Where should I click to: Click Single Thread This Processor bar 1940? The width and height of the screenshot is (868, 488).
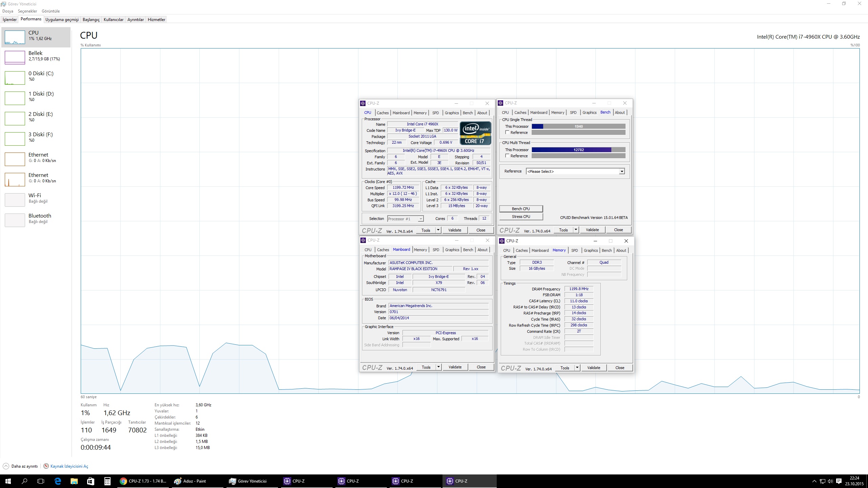click(578, 126)
